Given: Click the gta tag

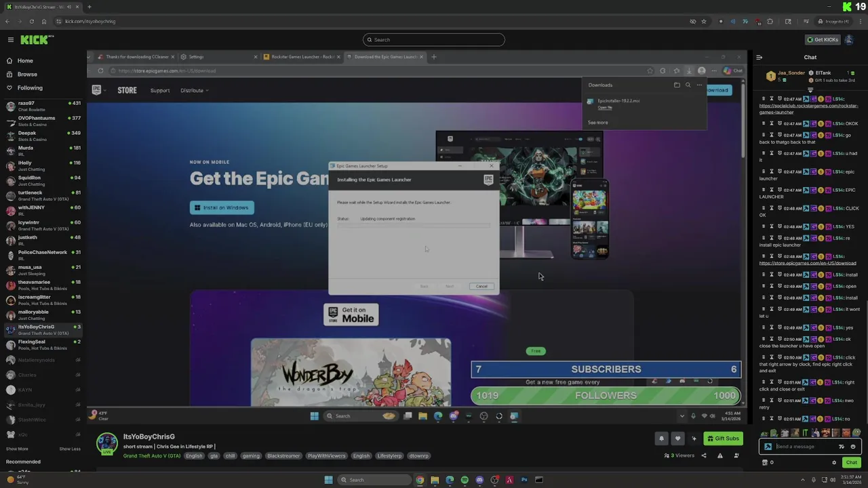Looking at the screenshot, I should pos(214,456).
